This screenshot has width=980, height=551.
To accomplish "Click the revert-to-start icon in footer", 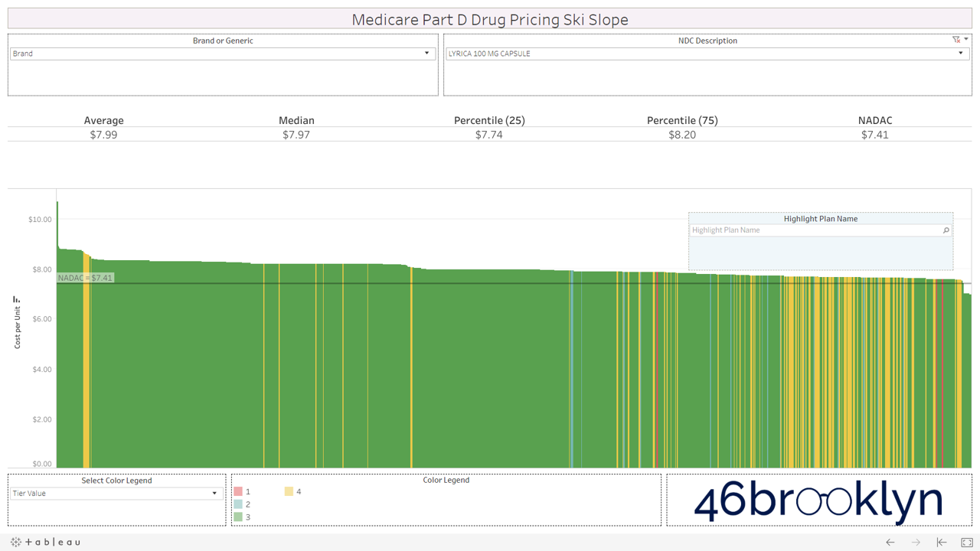I will 942,542.
